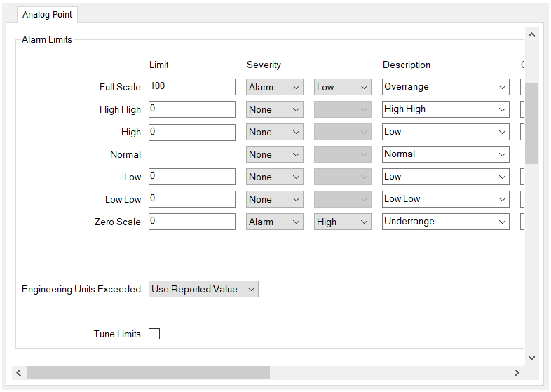Click the horizontal scrollbar thumb
This screenshot has width=551, height=392.
149,372
